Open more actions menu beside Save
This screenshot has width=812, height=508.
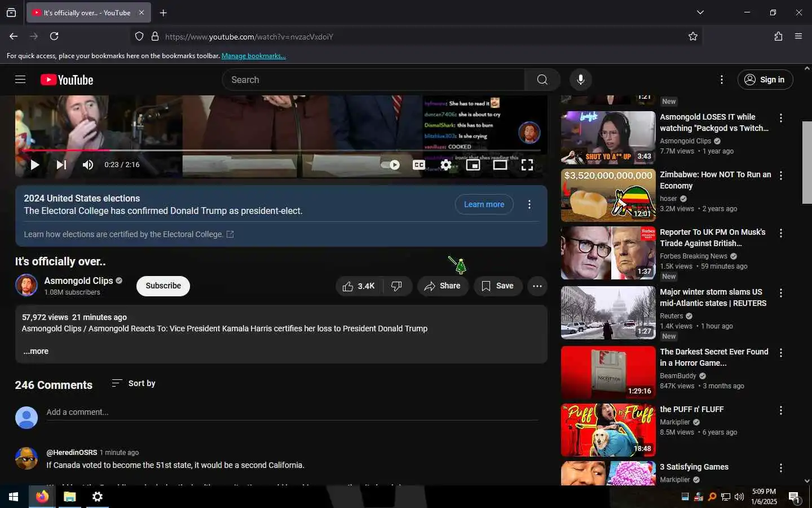pos(537,286)
